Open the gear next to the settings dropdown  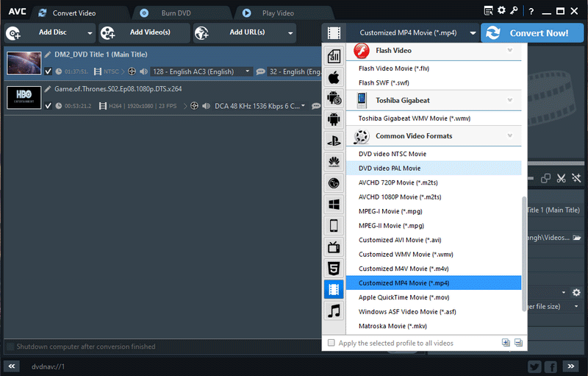point(576,292)
